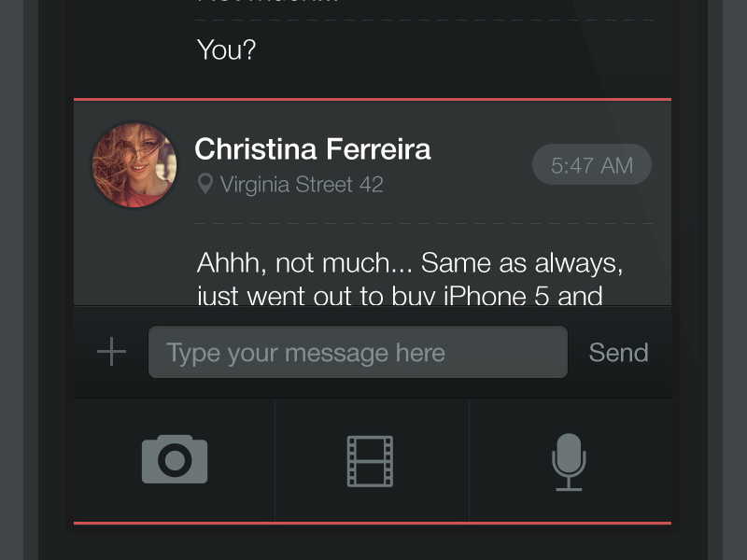
Task: Focus the 'Type your message here' field
Action: point(358,353)
